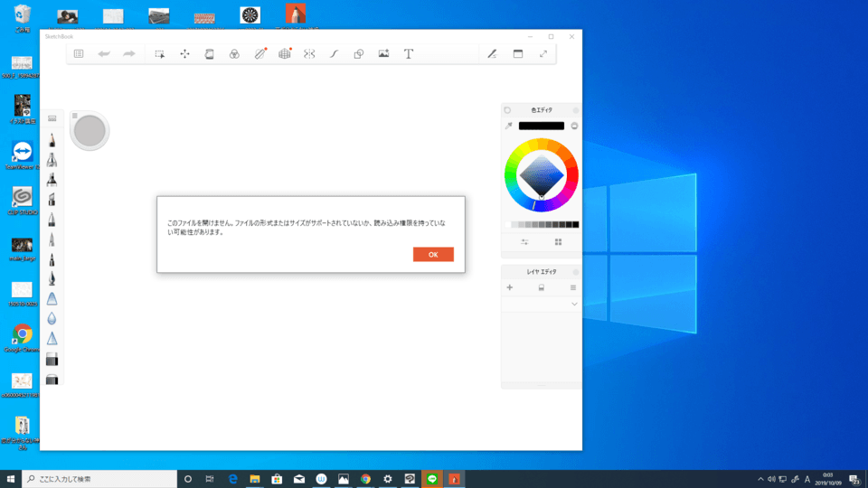Open the main menu list icon
Screen dimensions: 868x488
click(x=79, y=54)
